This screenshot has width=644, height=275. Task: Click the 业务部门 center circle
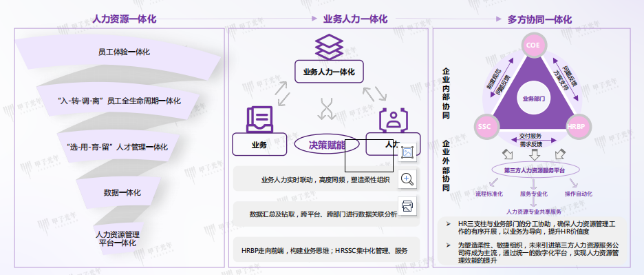tap(533, 99)
